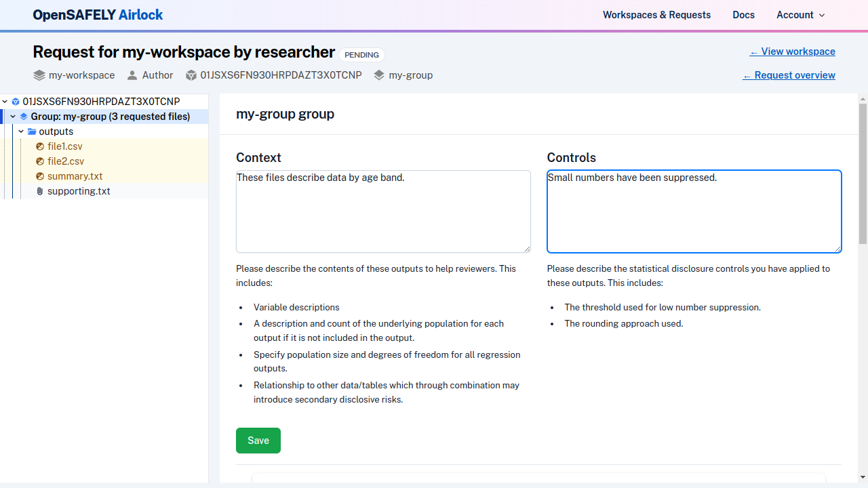The image size is (868, 488).
Task: Select file1.csv in the file tree
Action: (64, 146)
